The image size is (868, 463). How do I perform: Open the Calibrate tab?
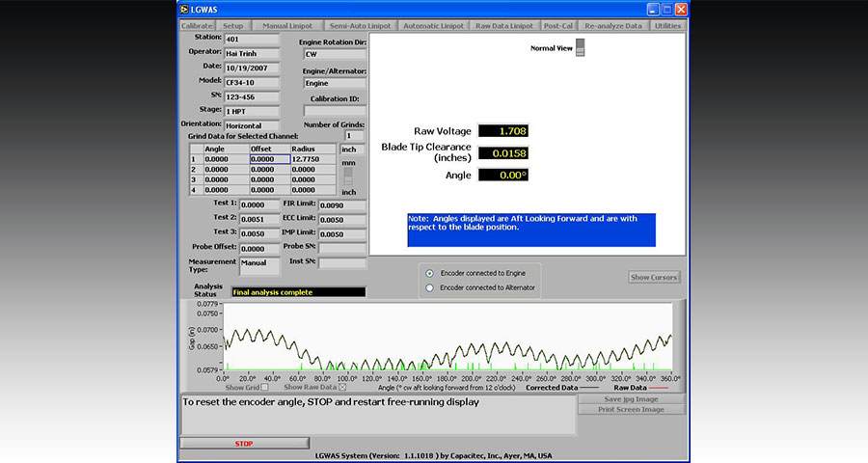196,26
